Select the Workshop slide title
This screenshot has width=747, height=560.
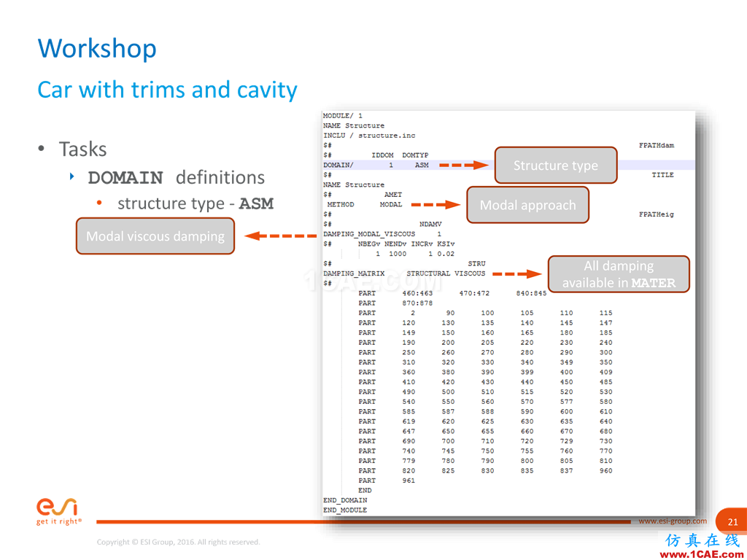click(x=97, y=49)
